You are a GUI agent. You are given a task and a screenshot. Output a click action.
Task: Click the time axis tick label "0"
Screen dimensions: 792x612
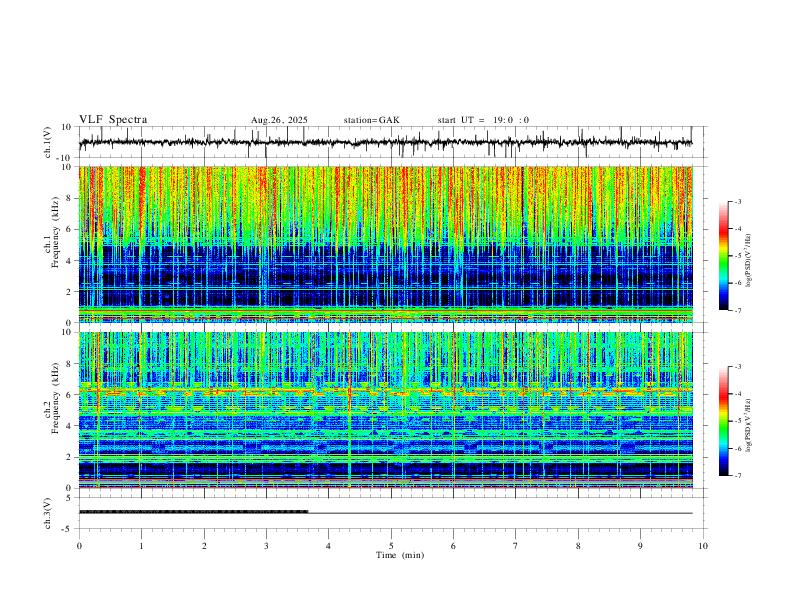(79, 546)
